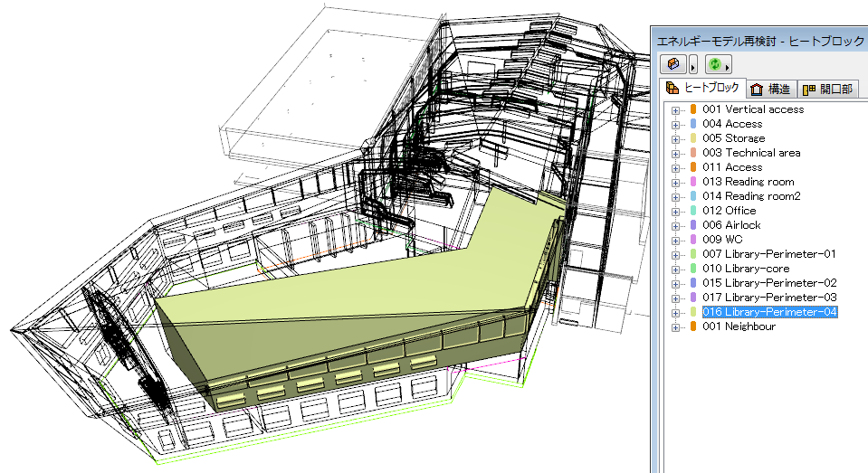Click orange swatch of 011 Access
Viewport: 868px width, 473px height.
[693, 166]
